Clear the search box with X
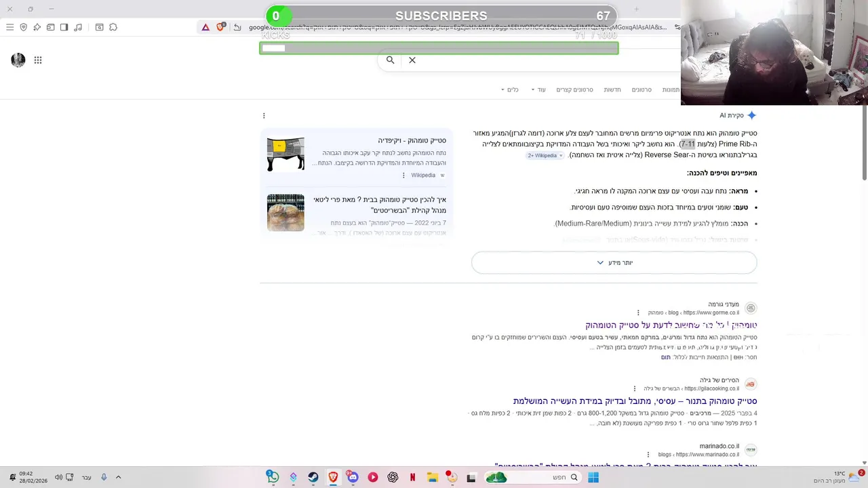The height and width of the screenshot is (488, 868). coord(412,60)
